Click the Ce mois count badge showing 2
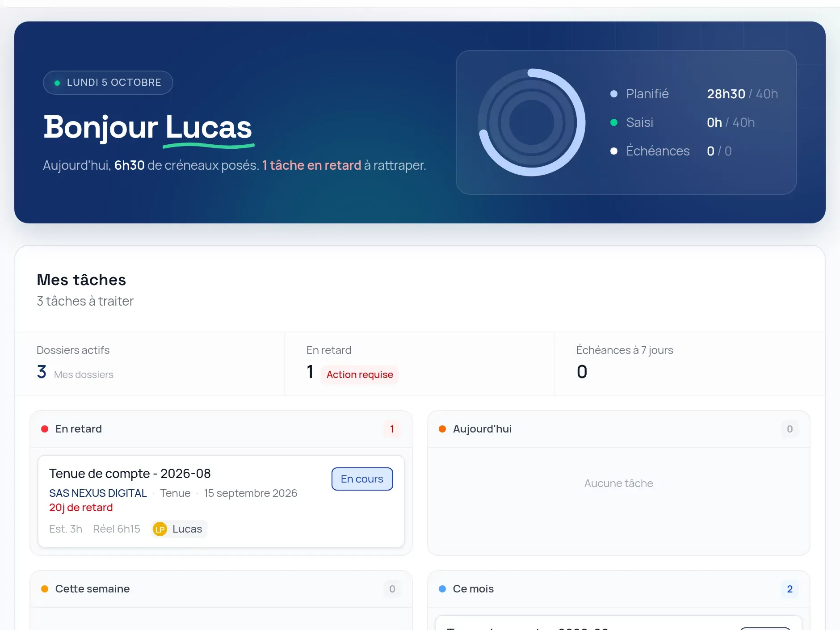840x630 pixels. pos(790,589)
